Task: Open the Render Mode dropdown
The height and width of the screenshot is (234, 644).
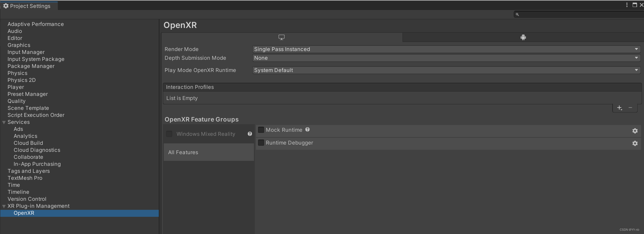Action: [x=446, y=49]
